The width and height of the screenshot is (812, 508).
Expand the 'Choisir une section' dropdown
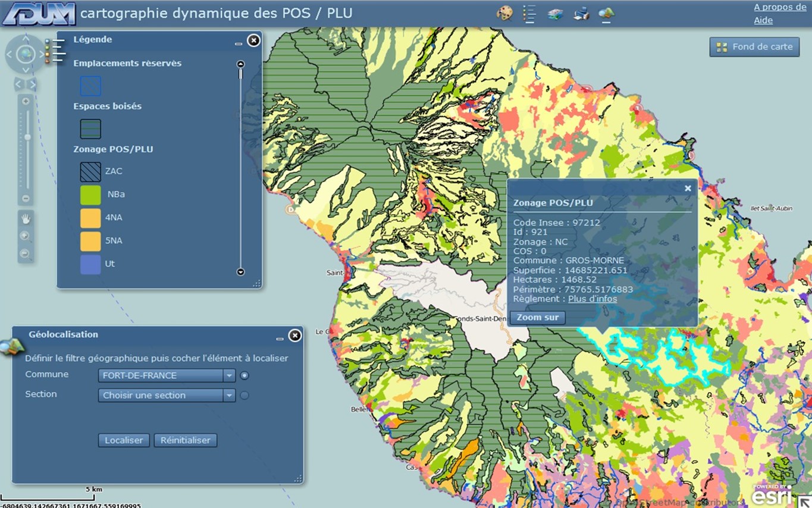point(229,395)
